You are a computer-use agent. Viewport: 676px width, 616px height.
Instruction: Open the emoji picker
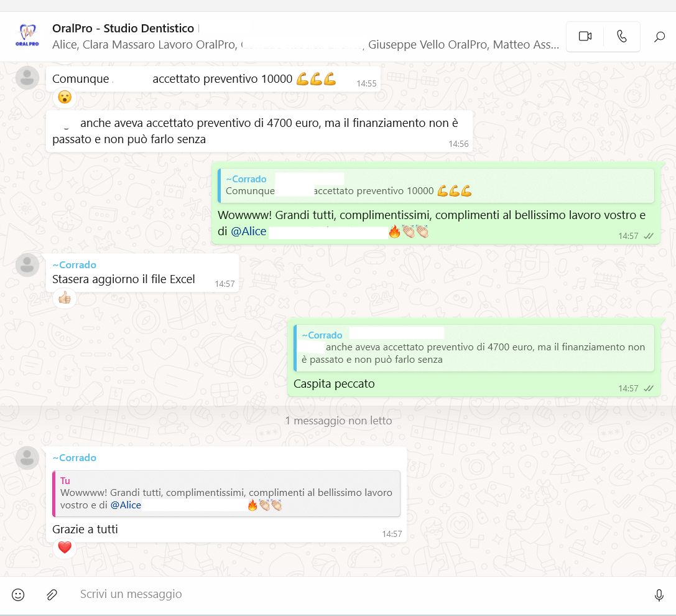click(19, 595)
